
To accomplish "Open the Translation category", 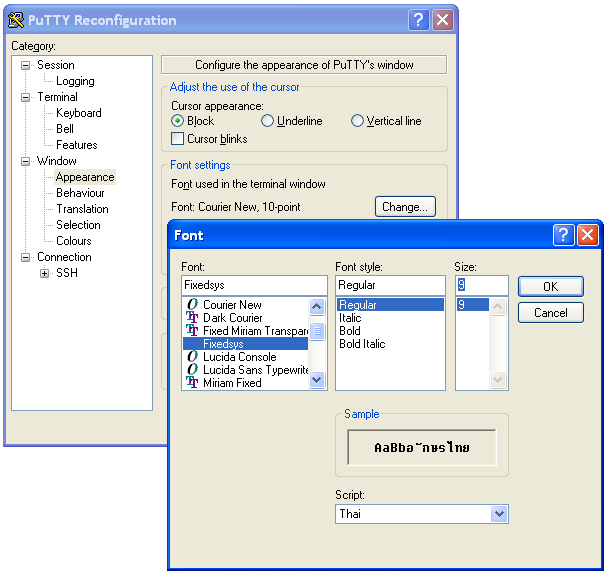I will click(x=82, y=209).
